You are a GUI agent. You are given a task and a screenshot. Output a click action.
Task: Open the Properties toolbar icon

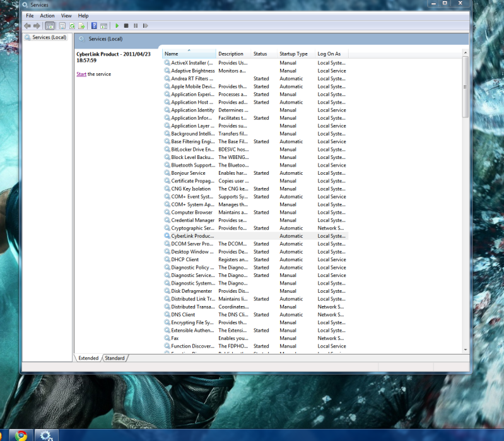pyautogui.click(x=62, y=26)
